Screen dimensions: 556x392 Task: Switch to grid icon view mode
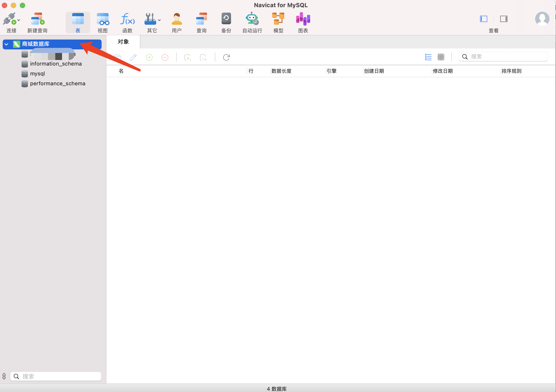[x=441, y=57]
